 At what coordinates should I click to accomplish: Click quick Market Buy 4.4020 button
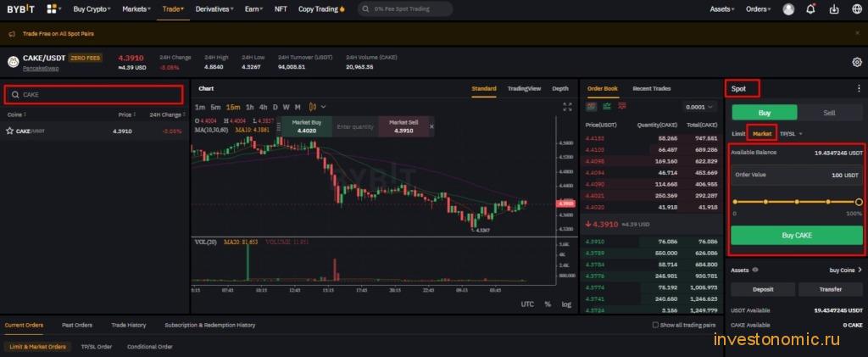tap(307, 126)
